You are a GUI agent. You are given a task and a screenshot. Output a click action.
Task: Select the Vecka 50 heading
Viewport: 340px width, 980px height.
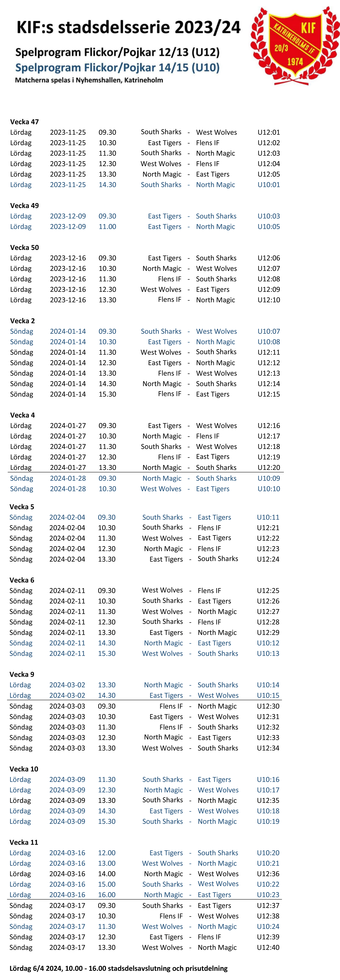(24, 247)
